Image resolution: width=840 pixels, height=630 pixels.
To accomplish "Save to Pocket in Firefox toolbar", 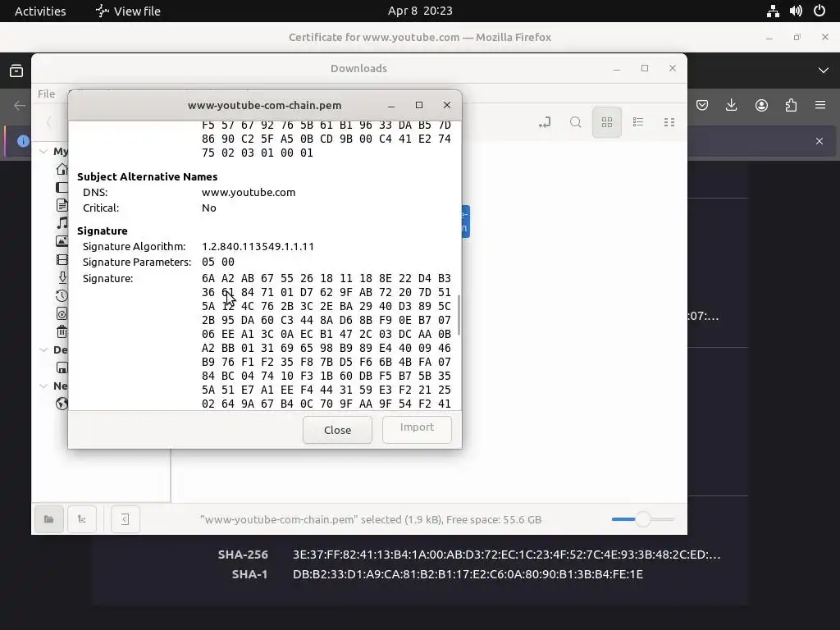I will 702,105.
